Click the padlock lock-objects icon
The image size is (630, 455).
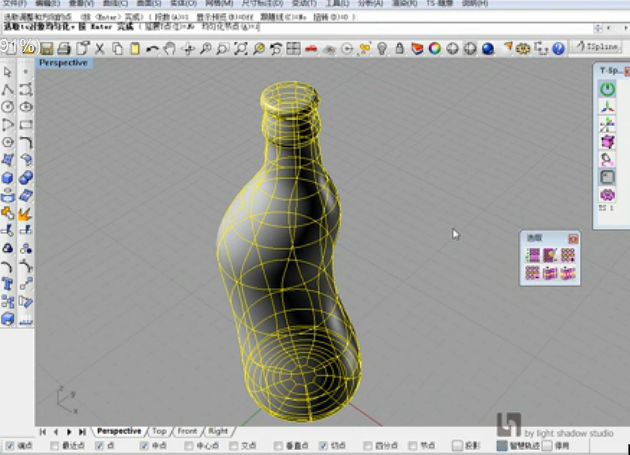point(398,48)
